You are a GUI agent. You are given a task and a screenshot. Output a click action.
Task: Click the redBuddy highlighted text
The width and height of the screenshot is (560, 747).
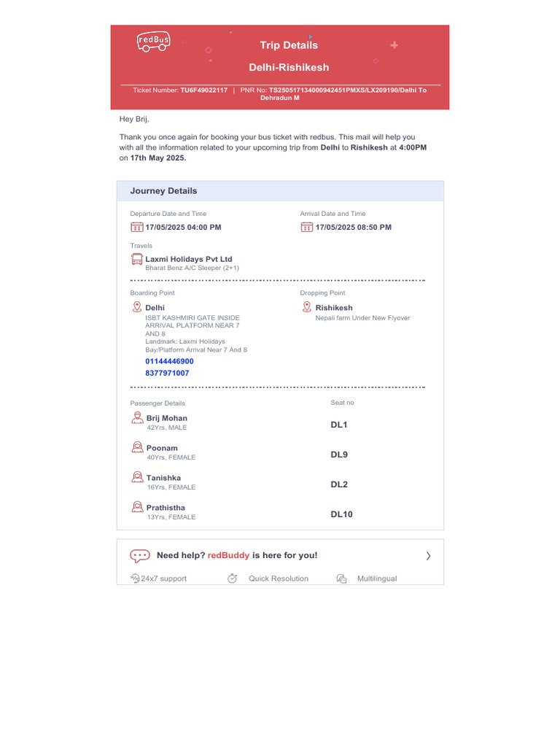pos(229,555)
